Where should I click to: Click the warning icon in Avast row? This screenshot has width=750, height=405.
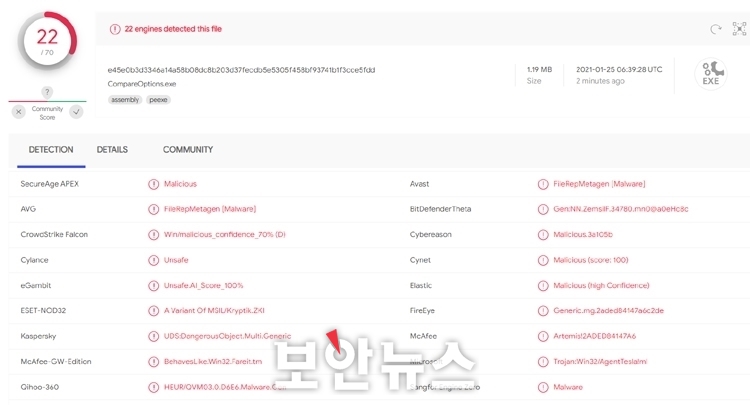pos(543,184)
